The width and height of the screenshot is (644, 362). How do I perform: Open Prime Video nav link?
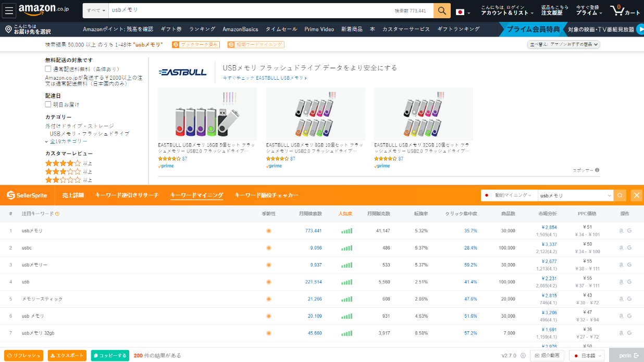coord(319,29)
